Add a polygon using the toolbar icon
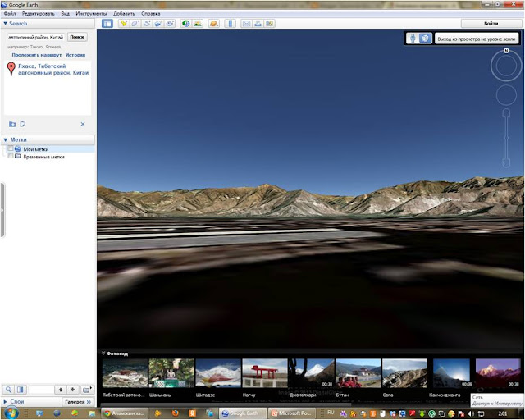The height and width of the screenshot is (420, 525). coord(135,24)
